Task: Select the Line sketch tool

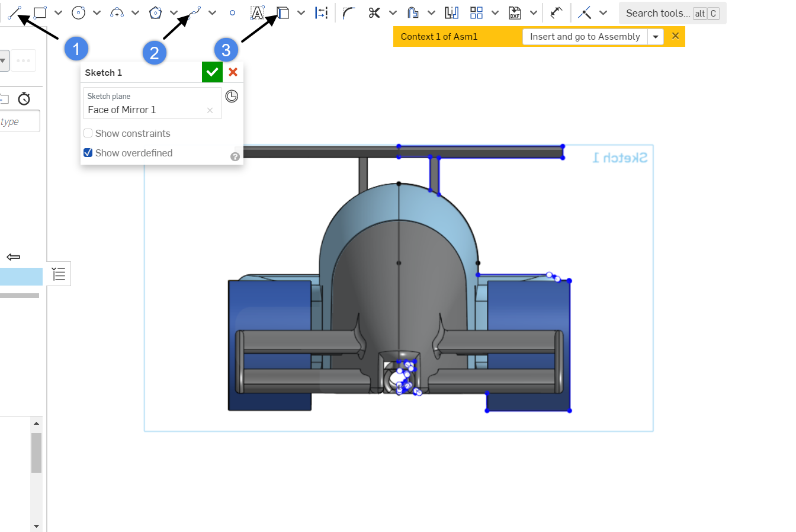Action: coord(14,12)
